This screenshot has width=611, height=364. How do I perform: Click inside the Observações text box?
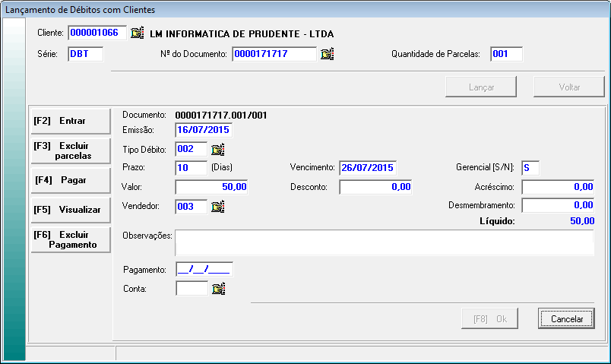tap(384, 243)
